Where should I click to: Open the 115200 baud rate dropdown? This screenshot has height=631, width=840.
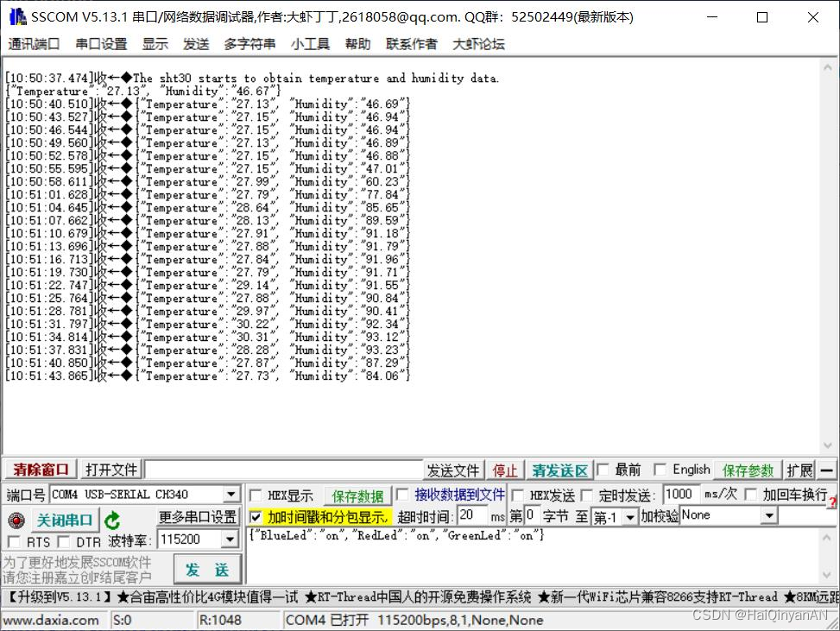(x=231, y=539)
